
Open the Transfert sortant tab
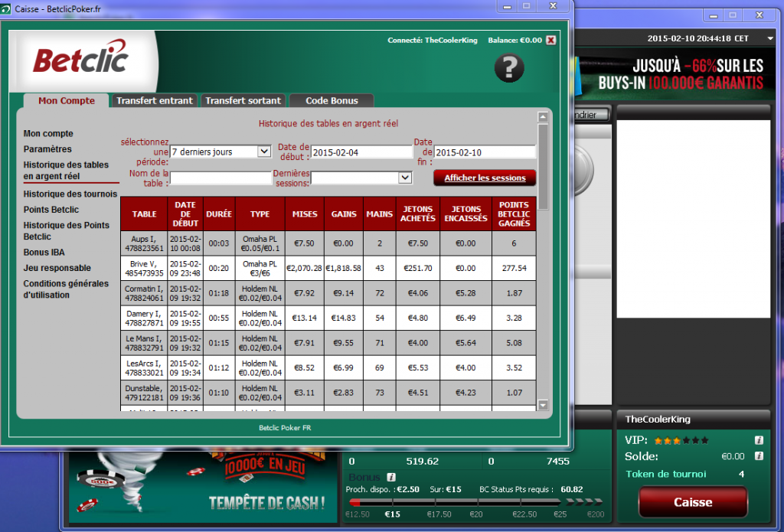(x=243, y=100)
